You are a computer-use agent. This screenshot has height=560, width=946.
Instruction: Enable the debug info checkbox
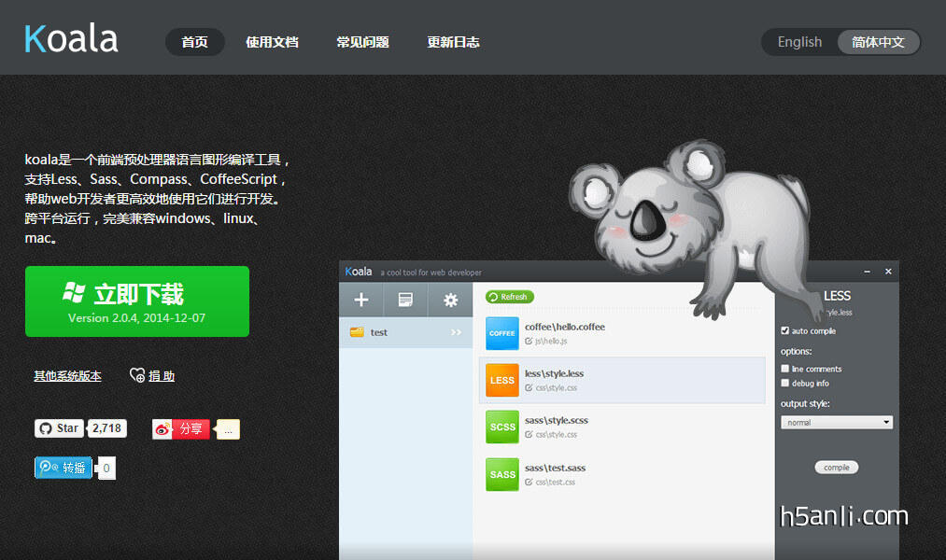[x=785, y=383]
